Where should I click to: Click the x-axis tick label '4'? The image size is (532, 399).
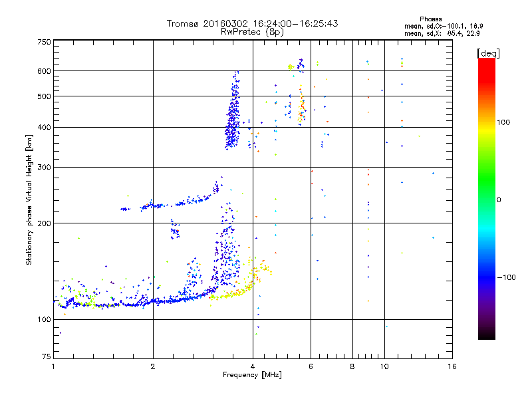point(253,366)
